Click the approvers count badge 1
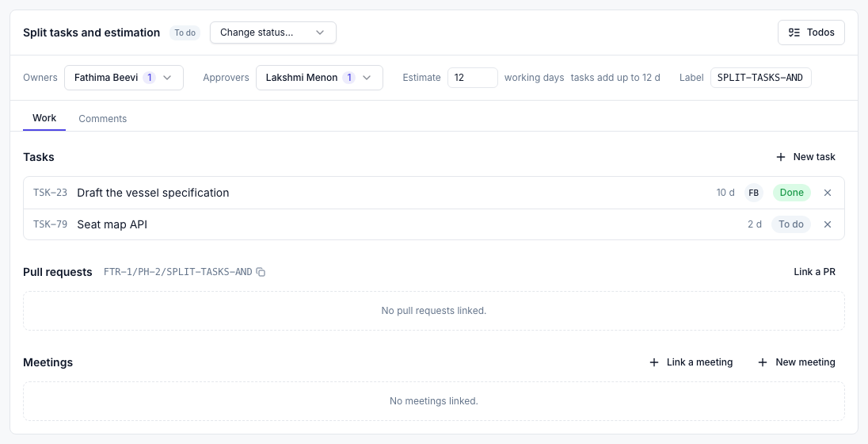Viewport: 868px width, 444px height. [348, 78]
